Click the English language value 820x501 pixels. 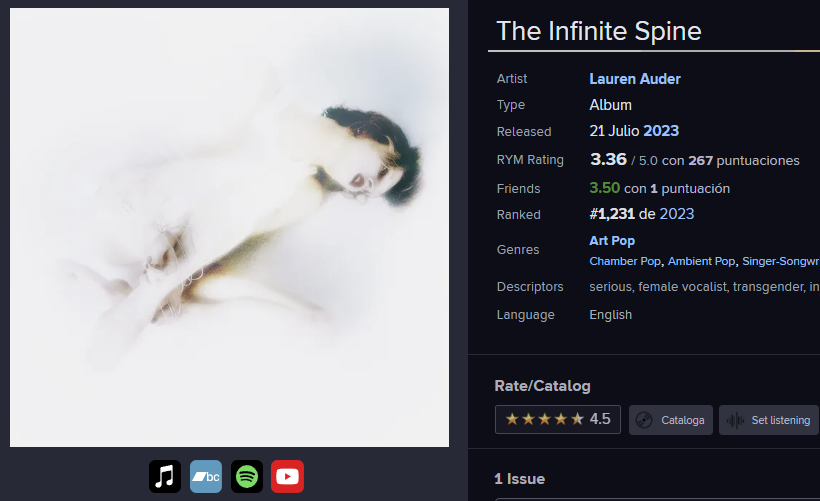click(x=610, y=315)
